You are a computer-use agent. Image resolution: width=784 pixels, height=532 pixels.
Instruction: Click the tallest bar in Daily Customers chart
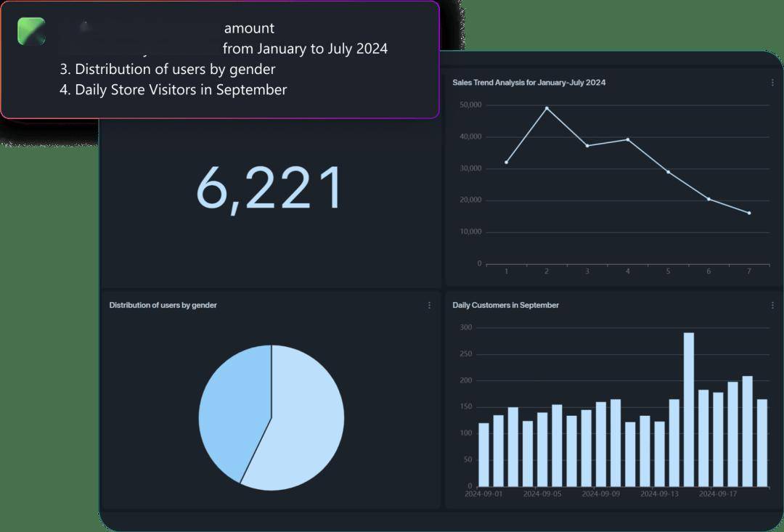pyautogui.click(x=688, y=409)
